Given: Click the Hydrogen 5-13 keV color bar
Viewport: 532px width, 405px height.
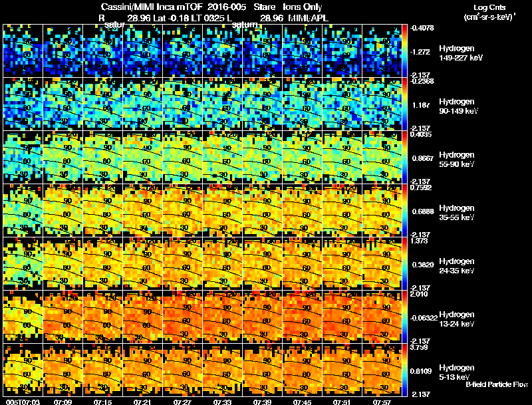Looking at the screenshot, I should 404,370.
